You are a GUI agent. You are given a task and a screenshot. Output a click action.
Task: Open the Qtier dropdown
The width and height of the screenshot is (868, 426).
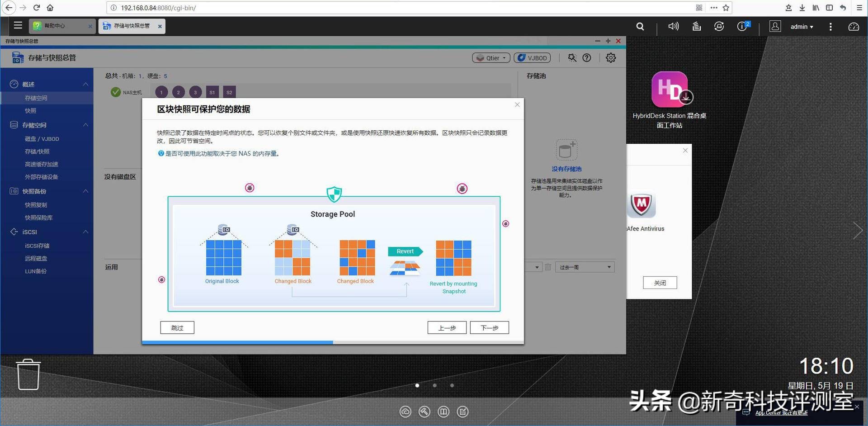pyautogui.click(x=491, y=58)
